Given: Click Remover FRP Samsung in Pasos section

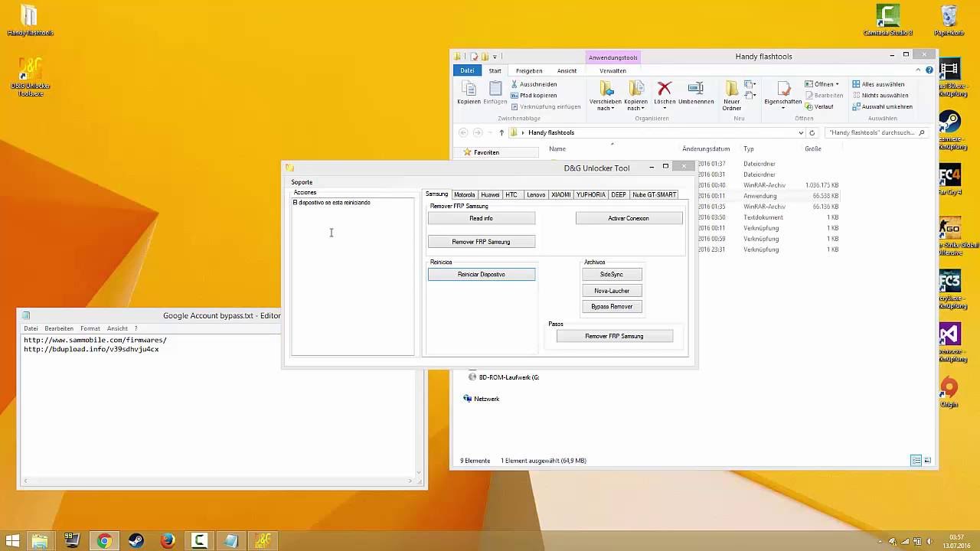Looking at the screenshot, I should (x=614, y=336).
